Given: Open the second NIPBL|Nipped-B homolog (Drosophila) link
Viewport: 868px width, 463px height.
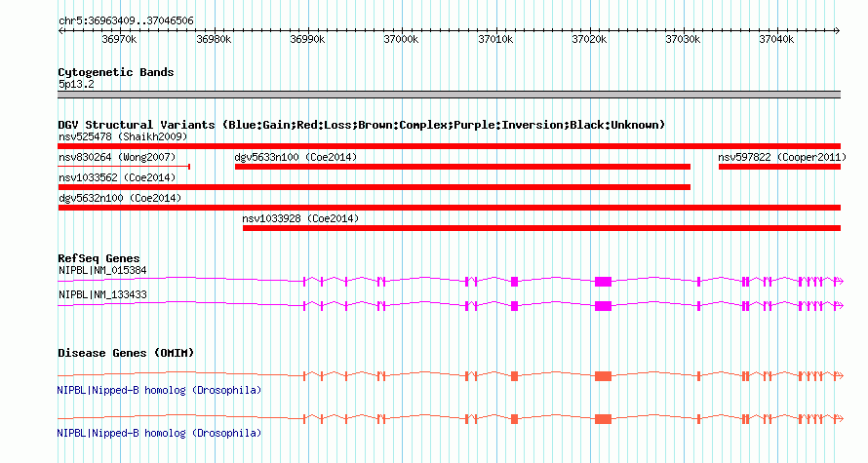Looking at the screenshot, I should 159,433.
